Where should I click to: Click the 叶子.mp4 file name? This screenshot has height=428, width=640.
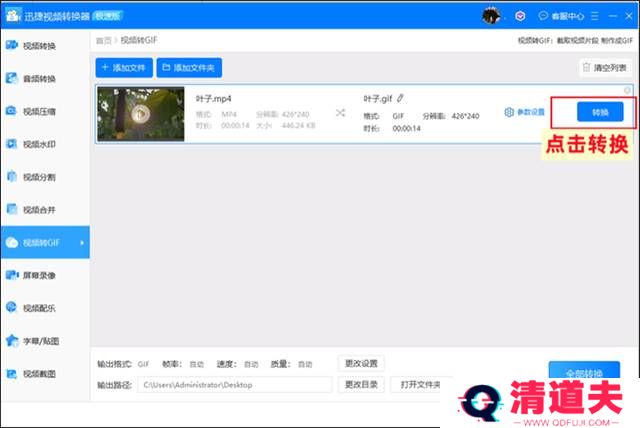213,99
